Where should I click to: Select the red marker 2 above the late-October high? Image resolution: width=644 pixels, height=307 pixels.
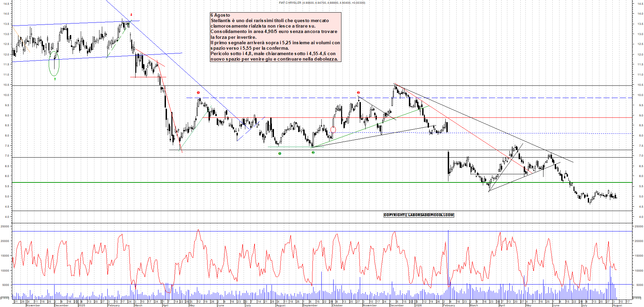358,93
